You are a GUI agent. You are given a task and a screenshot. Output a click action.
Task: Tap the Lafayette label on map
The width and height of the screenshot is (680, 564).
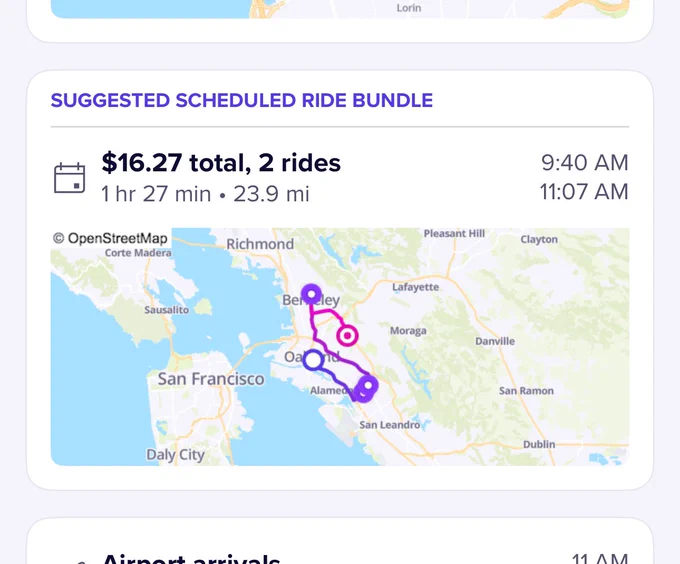[x=415, y=287]
